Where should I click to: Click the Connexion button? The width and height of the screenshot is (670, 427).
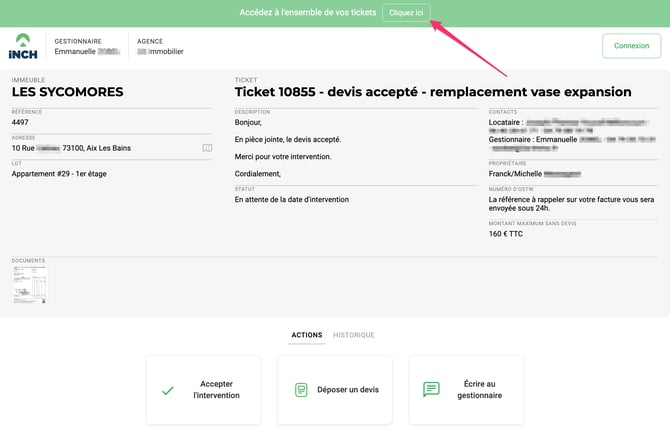tap(631, 46)
